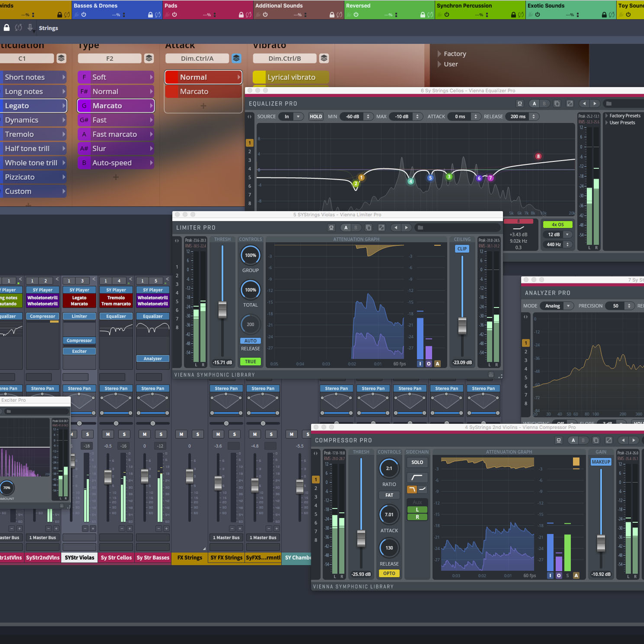644x644 pixels.
Task: Click Limiter Pro resize window icon
Action: [381, 228]
